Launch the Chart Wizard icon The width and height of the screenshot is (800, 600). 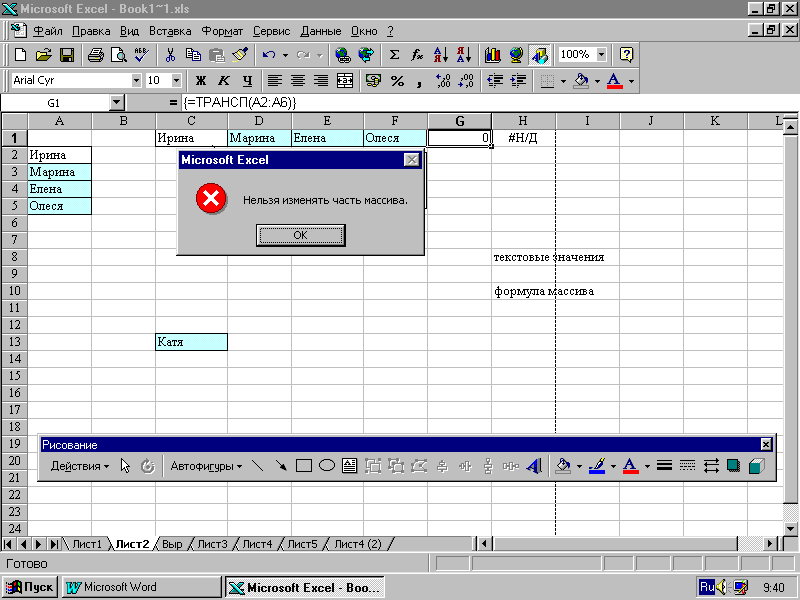pos(492,55)
